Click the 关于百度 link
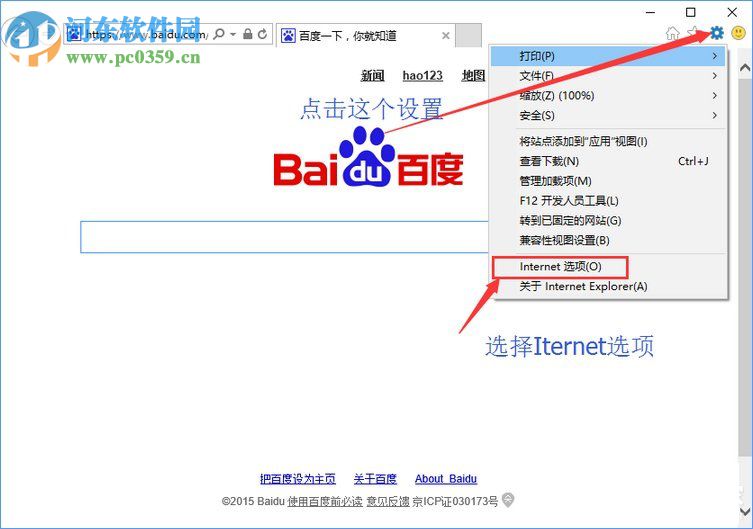 point(375,479)
